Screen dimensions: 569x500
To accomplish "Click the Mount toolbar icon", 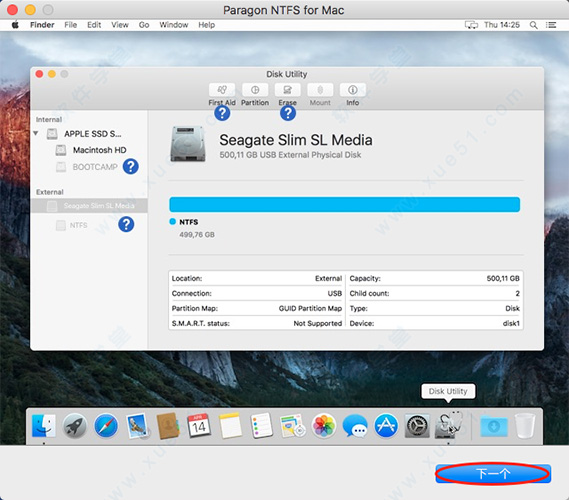I will pos(320,90).
